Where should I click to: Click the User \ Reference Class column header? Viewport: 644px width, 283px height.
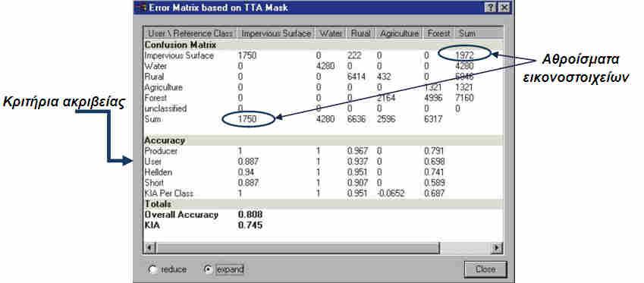(190, 33)
